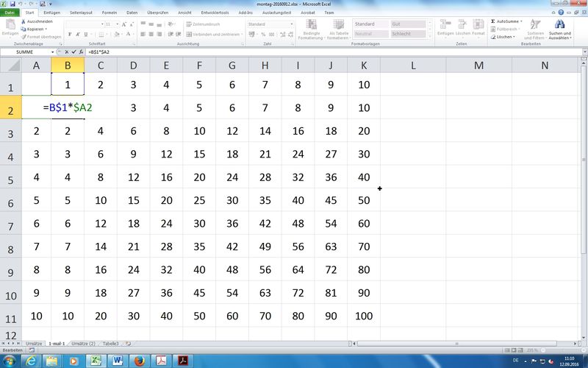Viewport: 588px width, 368px height.
Task: Select column header L
Action: point(413,66)
